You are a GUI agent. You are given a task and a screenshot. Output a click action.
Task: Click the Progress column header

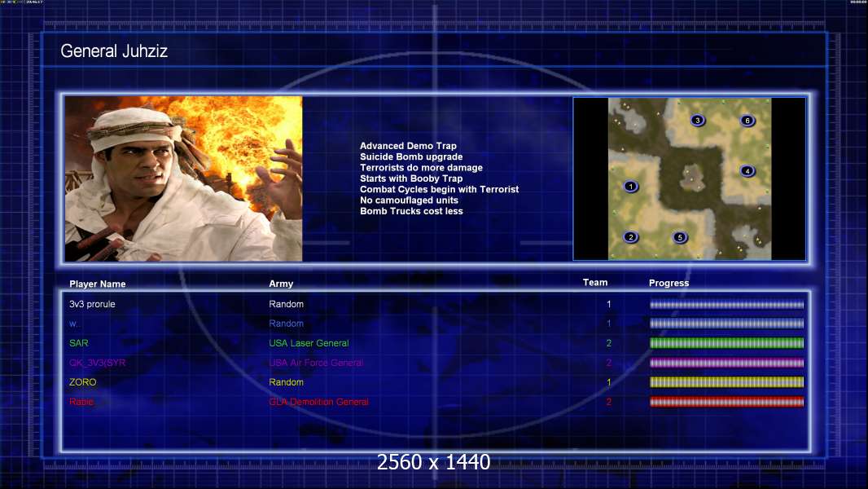click(669, 283)
